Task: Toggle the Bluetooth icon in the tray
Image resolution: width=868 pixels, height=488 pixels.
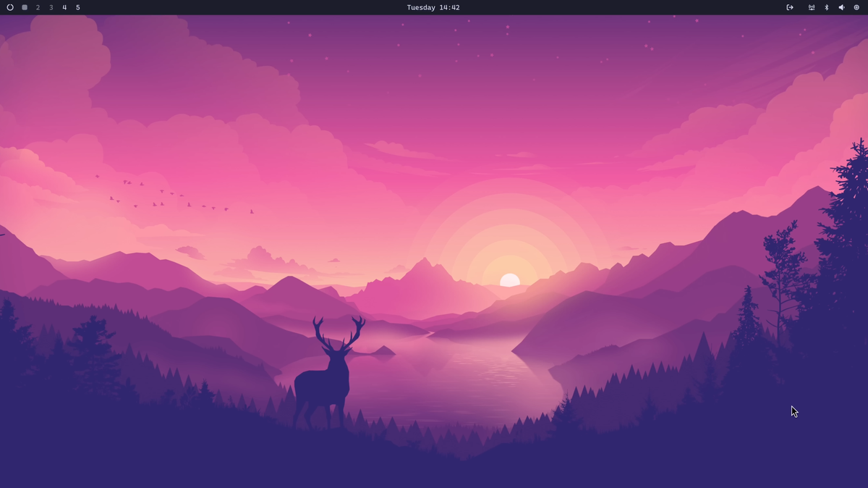Action: 827,7
